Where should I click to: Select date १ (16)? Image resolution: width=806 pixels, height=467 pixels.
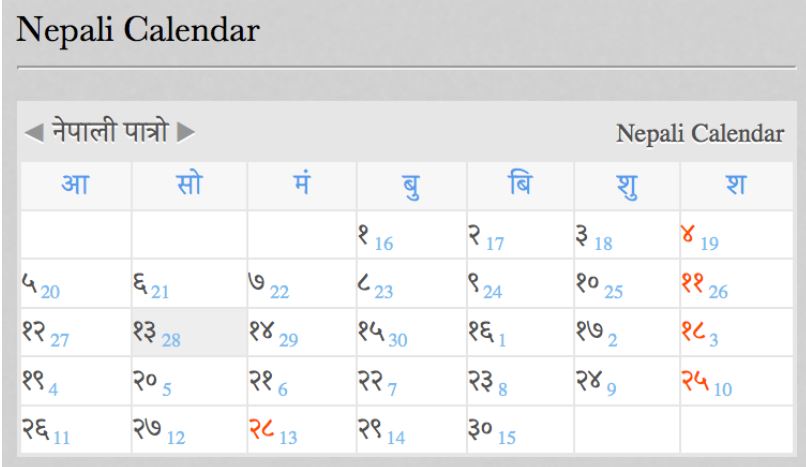click(x=411, y=235)
